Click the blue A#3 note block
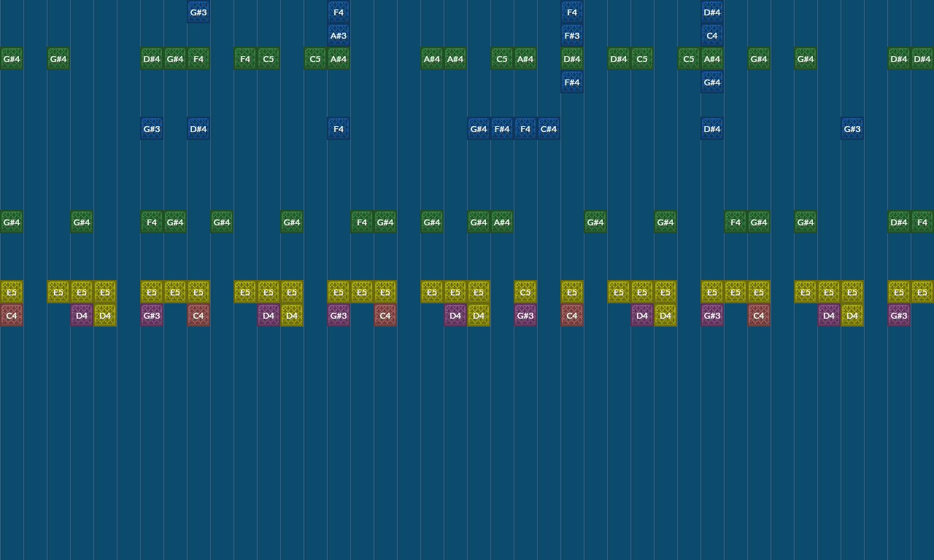This screenshot has width=934, height=560. click(339, 35)
